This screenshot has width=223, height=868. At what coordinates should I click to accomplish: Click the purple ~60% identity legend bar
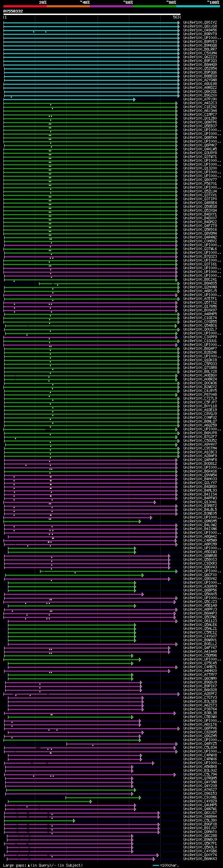[111, 6]
